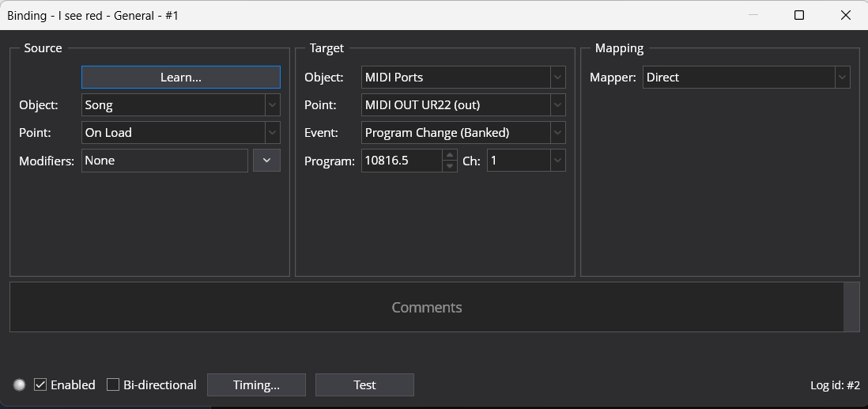Click the Learn... button
Screen dimensions: 868x409
[180, 77]
